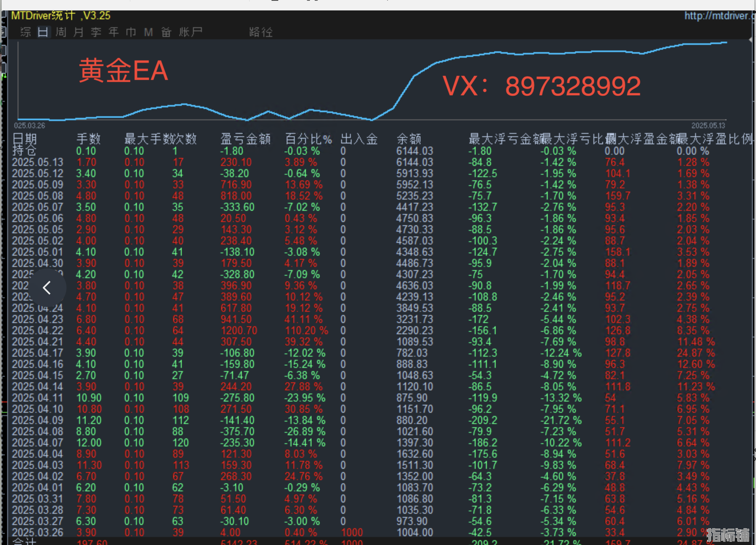Click the 110.20 % percentage cell
The image size is (756, 545).
[306, 331]
